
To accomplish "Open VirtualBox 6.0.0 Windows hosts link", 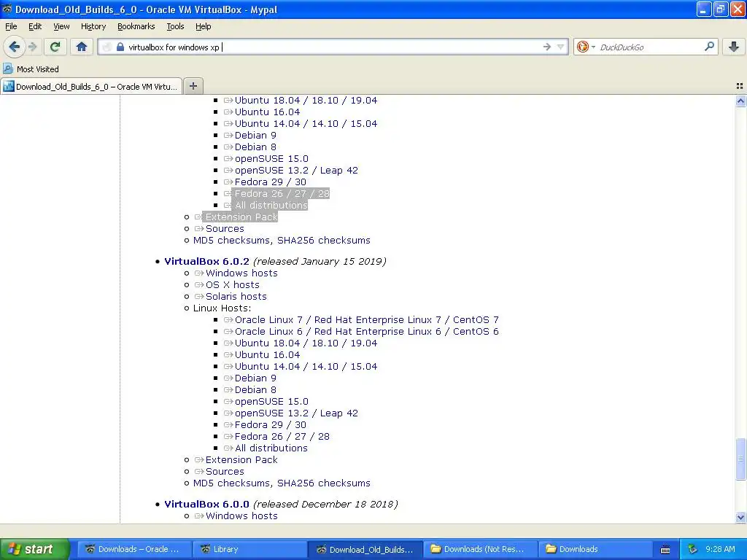I will (x=241, y=516).
